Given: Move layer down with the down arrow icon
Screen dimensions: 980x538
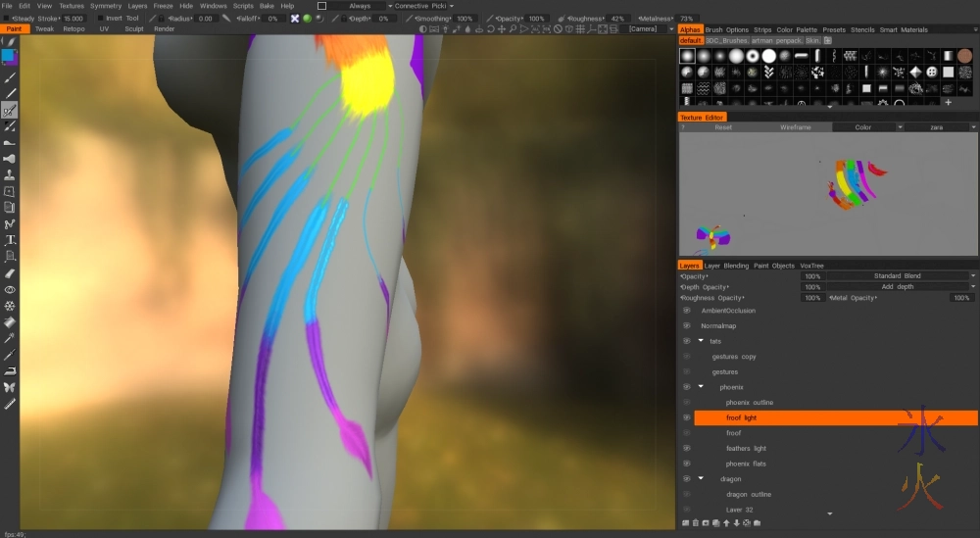Looking at the screenshot, I should [736, 523].
